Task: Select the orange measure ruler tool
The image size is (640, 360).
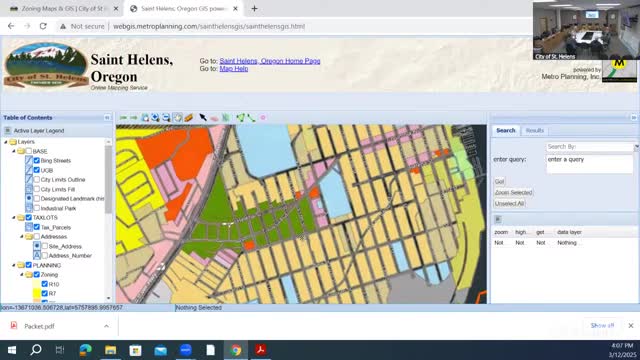Action: 189,118
